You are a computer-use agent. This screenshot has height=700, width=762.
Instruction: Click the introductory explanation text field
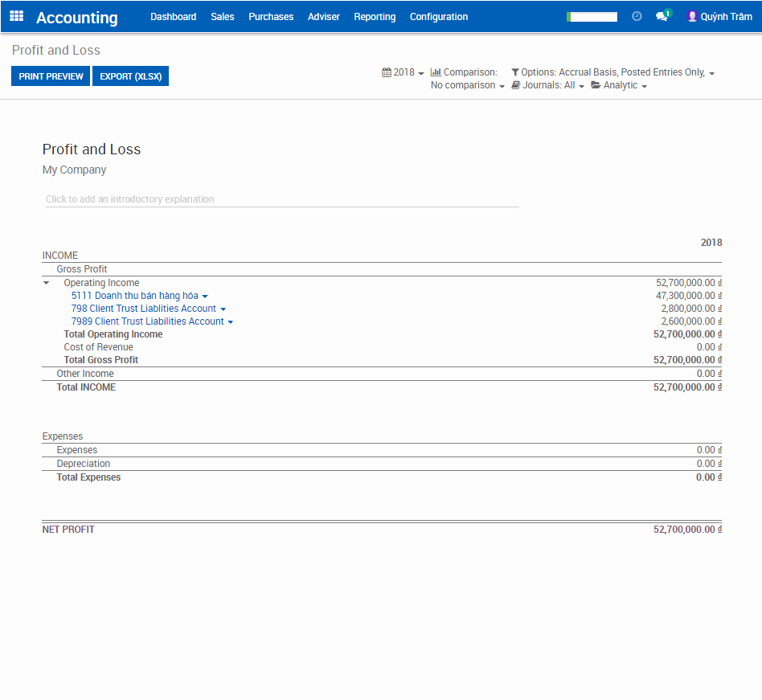click(281, 199)
